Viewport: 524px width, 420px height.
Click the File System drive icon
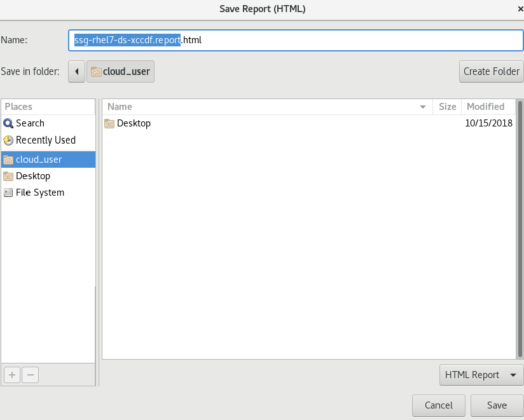[x=8, y=193]
